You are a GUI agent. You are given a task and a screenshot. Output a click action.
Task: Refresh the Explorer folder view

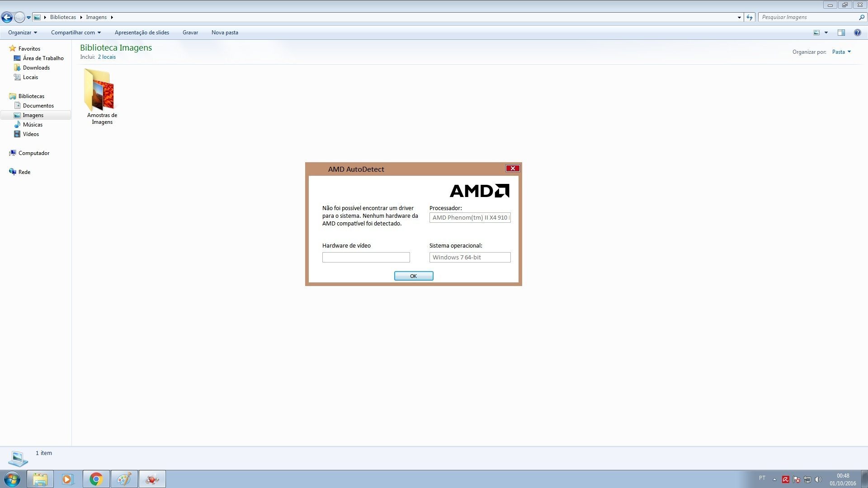(x=750, y=18)
